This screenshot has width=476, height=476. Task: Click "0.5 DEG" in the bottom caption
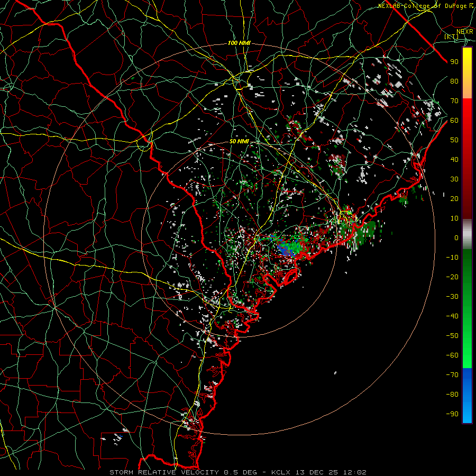pyautogui.click(x=240, y=472)
